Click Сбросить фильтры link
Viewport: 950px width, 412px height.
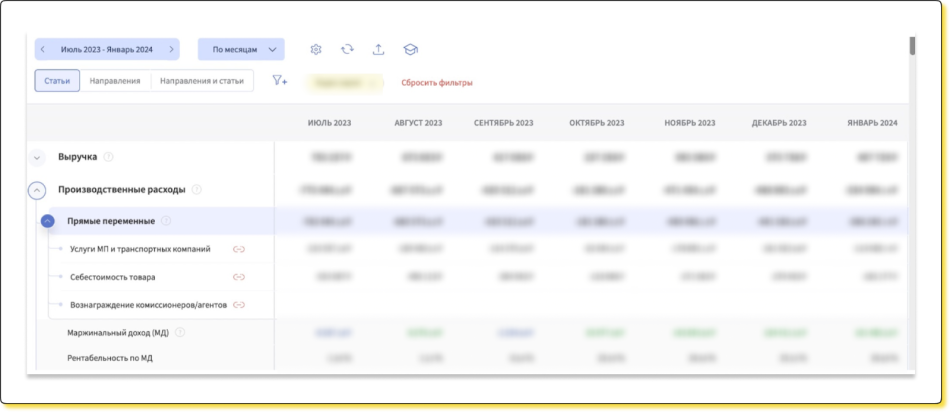[x=437, y=83]
